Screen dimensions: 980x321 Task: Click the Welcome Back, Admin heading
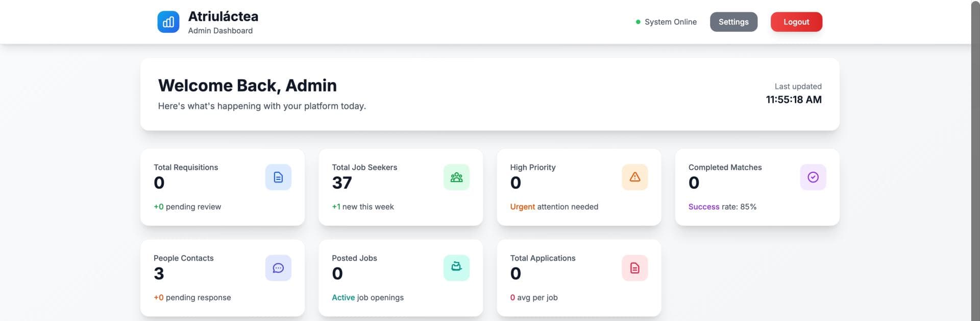248,85
